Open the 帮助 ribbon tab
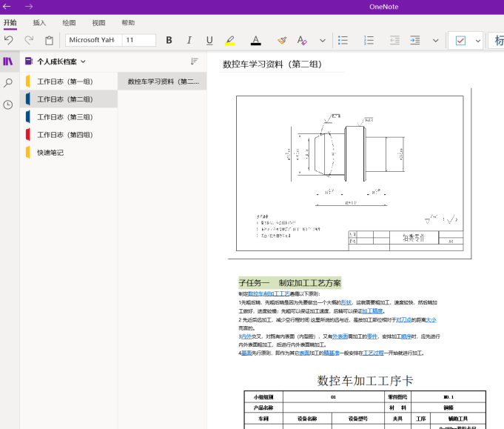The width and height of the screenshot is (504, 429). [x=128, y=22]
